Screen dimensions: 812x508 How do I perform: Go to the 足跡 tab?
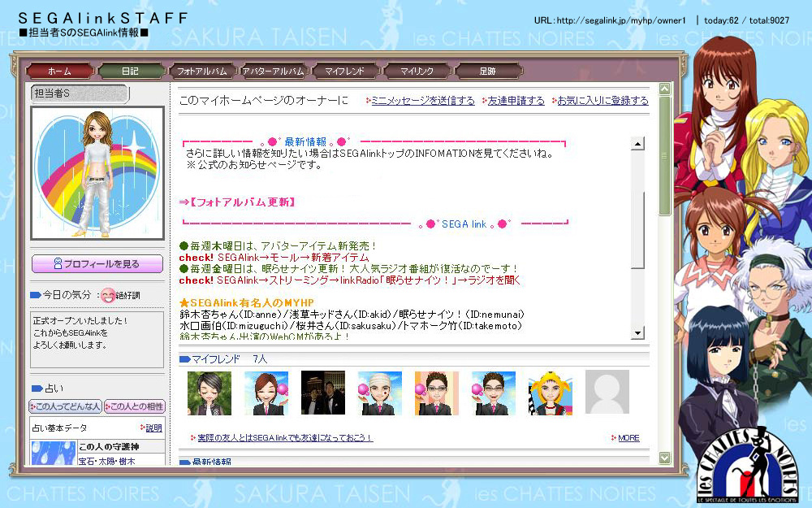coord(487,72)
